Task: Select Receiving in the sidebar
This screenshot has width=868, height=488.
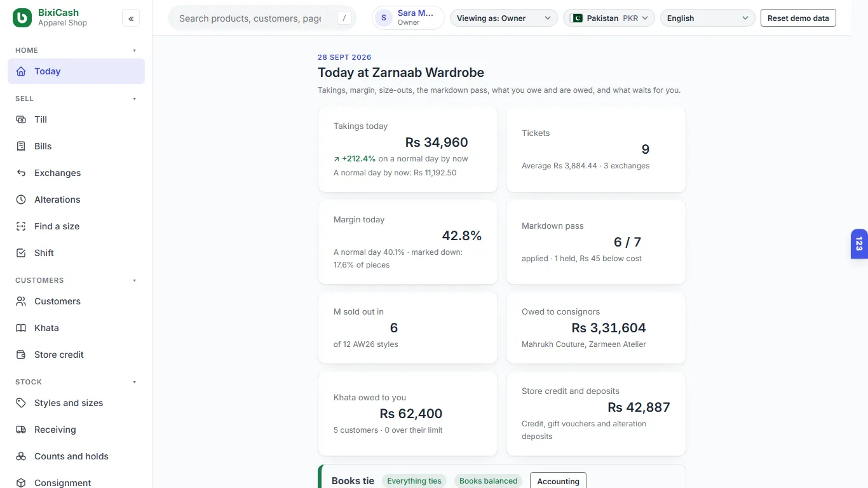Action: [x=76, y=430]
